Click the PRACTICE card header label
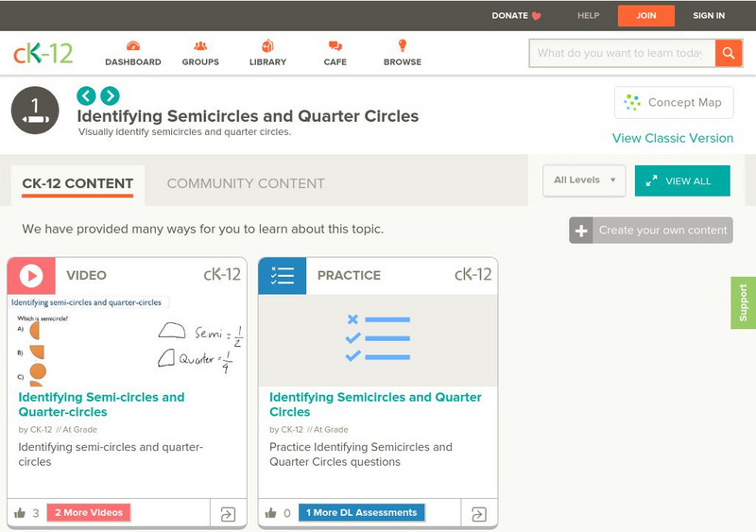 point(349,275)
